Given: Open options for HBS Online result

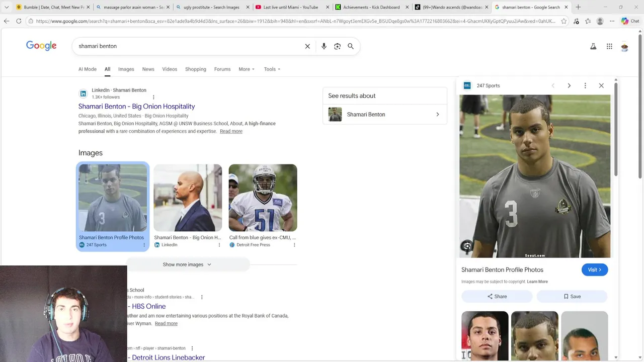Looking at the screenshot, I should (202, 297).
